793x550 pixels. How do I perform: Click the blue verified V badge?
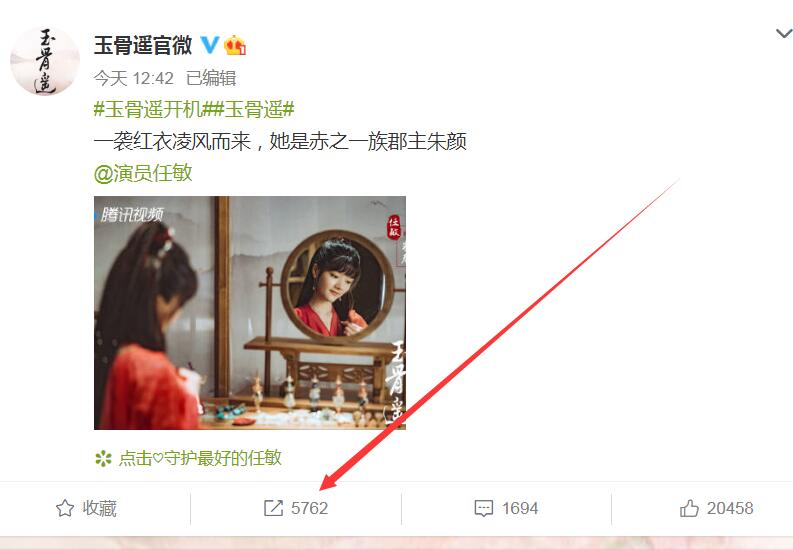(210, 45)
